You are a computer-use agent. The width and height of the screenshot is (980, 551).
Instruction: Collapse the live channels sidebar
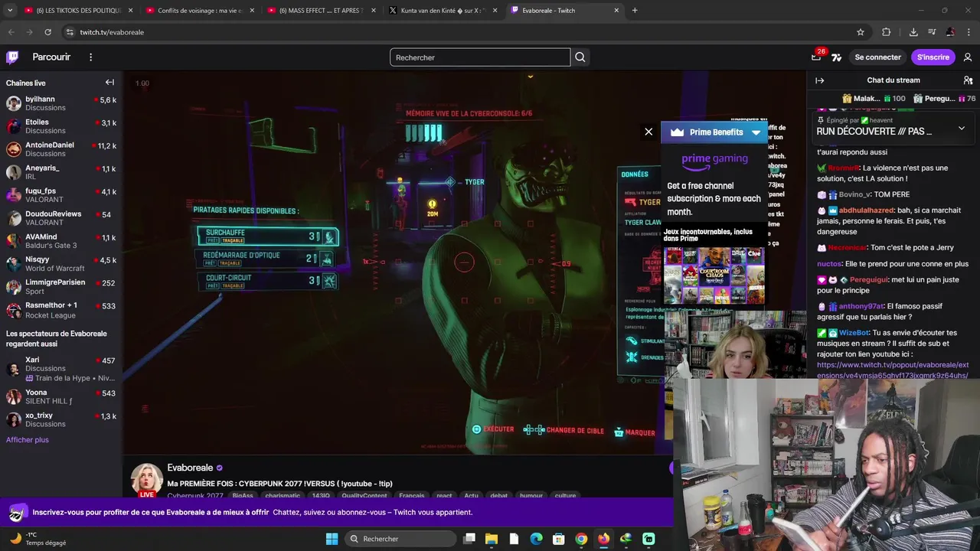pyautogui.click(x=109, y=83)
